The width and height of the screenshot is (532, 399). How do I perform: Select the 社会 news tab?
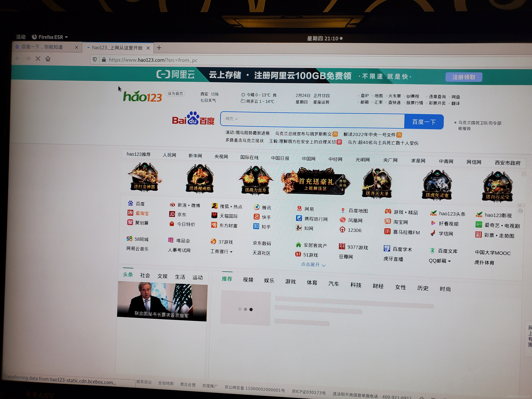pyautogui.click(x=145, y=275)
